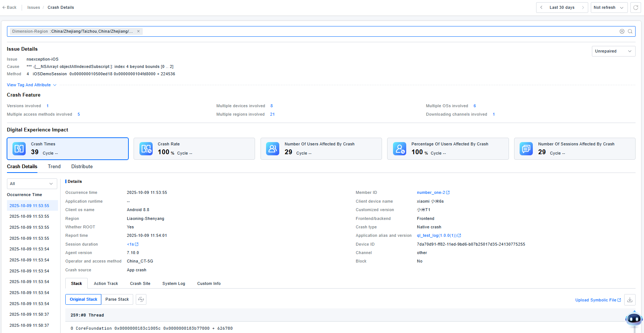Clear the search filter with circle-x icon
Viewport: 644px width, 333px height.
(622, 32)
